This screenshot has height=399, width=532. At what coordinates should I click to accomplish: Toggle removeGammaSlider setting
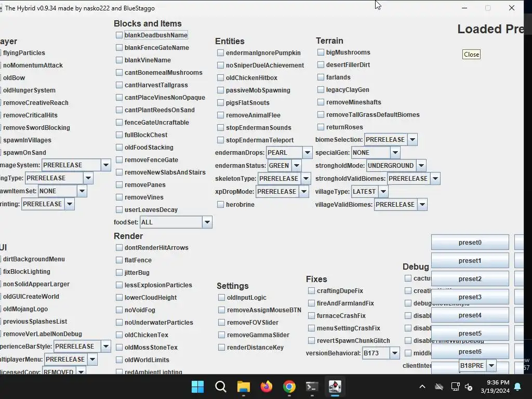click(221, 335)
